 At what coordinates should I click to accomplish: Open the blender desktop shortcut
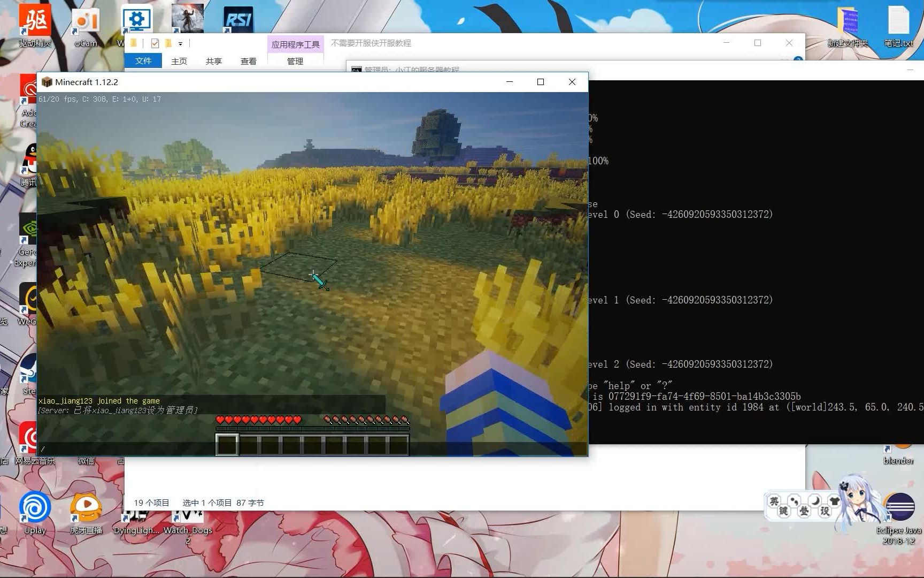pyautogui.click(x=899, y=455)
